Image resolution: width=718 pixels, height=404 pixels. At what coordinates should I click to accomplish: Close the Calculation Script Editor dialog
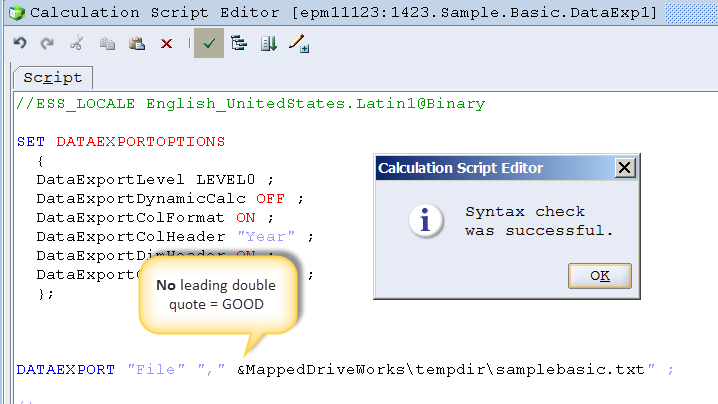coord(625,168)
